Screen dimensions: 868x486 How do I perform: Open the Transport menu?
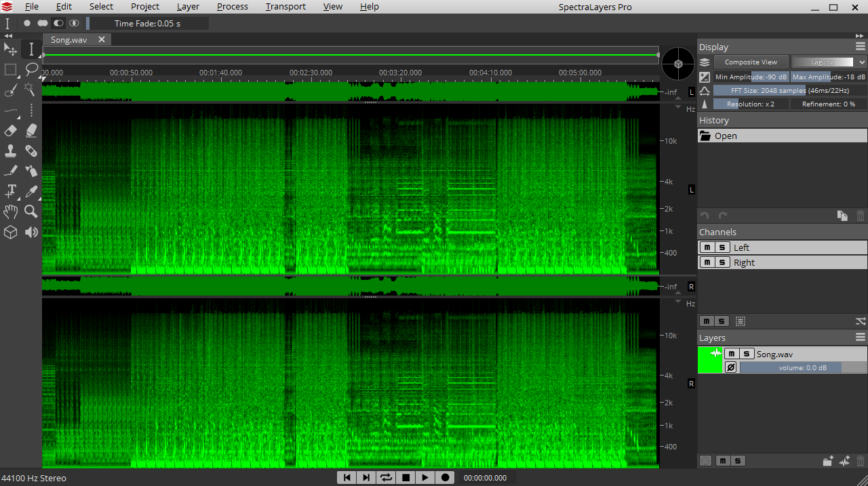[x=285, y=7]
